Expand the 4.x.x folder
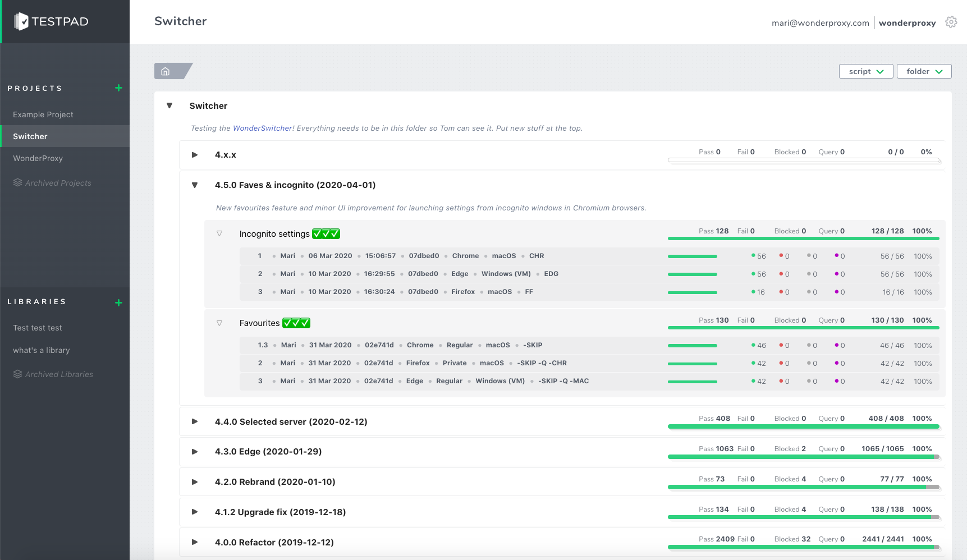Viewport: 967px width, 560px height. point(195,154)
